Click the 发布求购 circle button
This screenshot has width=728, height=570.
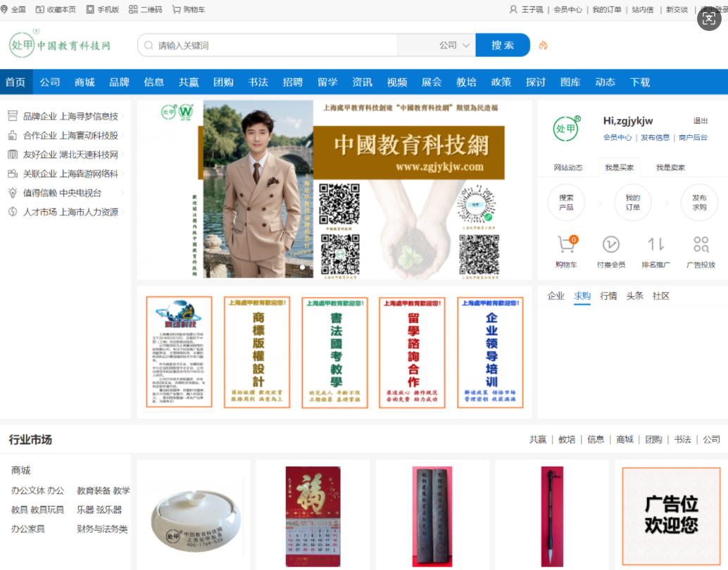click(699, 203)
